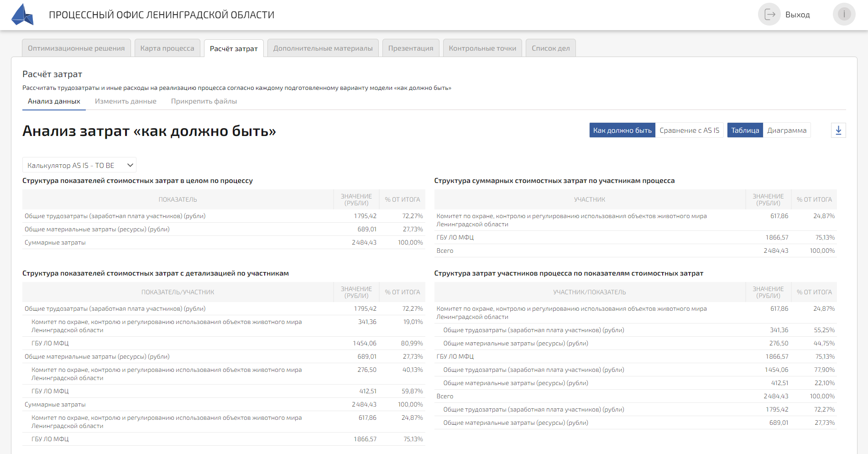
Task: Click the percentage 19,01%
Action: [x=413, y=322]
